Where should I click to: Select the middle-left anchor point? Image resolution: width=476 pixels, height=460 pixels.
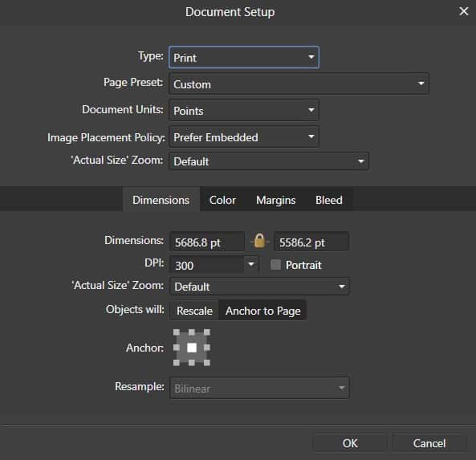pyautogui.click(x=177, y=348)
